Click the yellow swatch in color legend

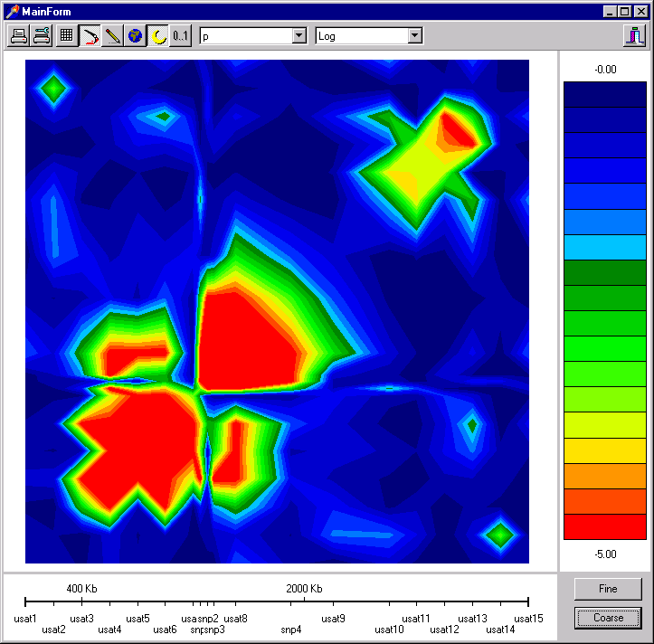[604, 450]
